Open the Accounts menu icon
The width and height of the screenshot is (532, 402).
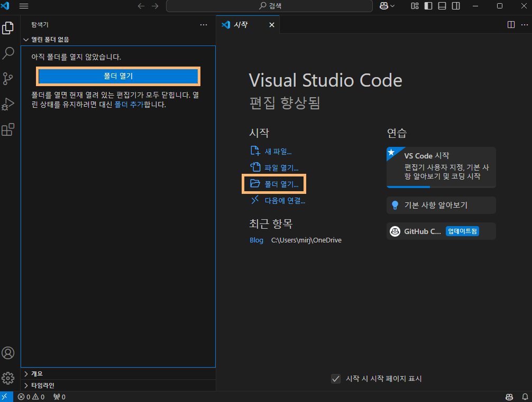[8, 353]
